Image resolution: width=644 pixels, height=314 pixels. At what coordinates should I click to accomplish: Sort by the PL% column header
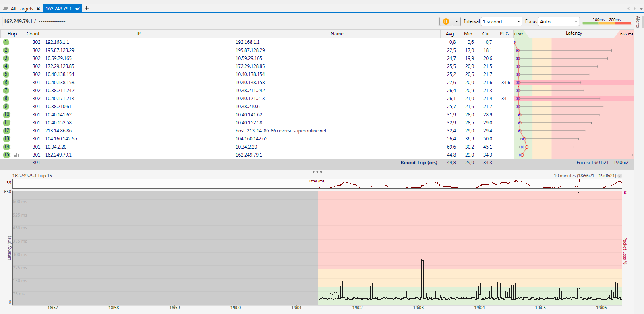point(504,34)
